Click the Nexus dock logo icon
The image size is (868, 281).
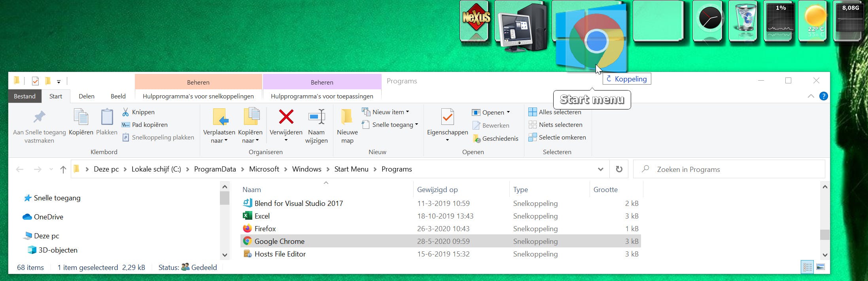[476, 18]
